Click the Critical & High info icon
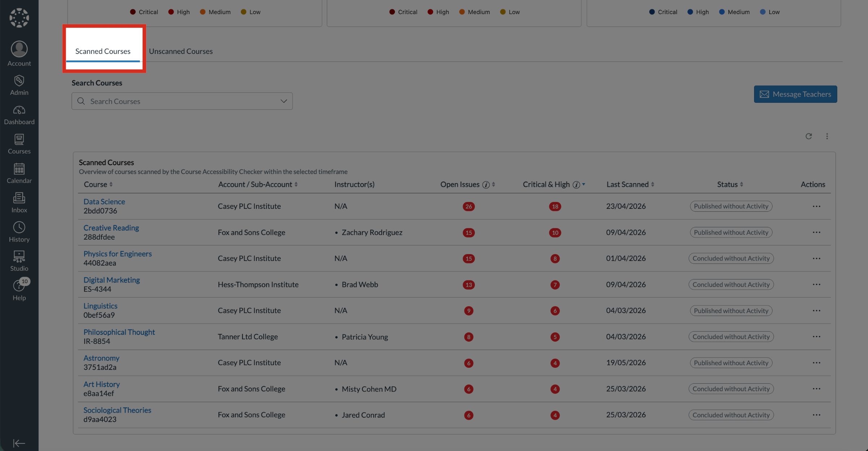Viewport: 868px width, 451px height. coord(576,185)
